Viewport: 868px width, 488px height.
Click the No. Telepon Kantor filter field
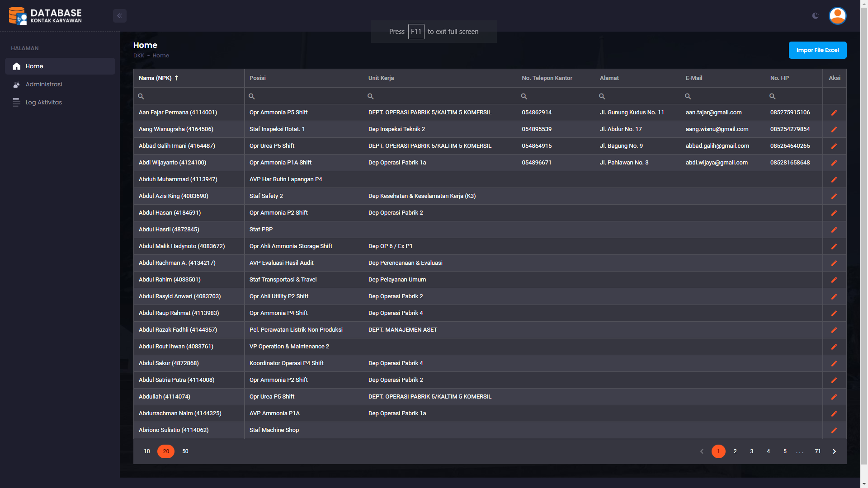point(556,96)
